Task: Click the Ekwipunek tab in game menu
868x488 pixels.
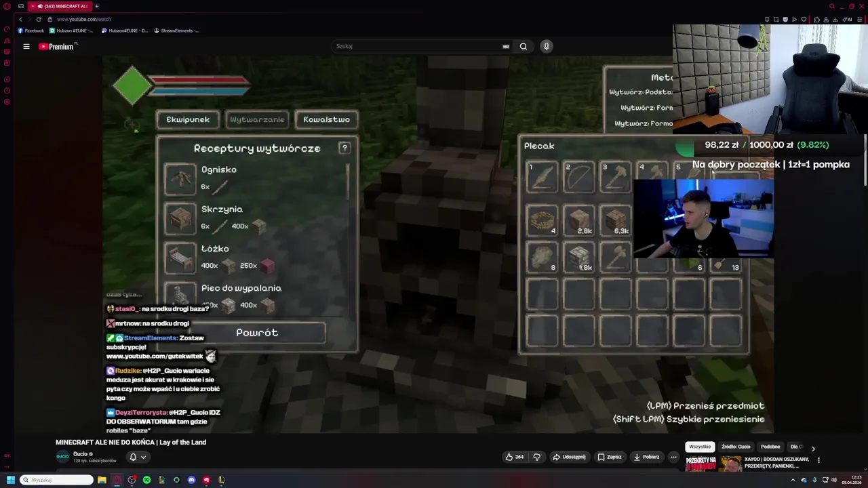Action: (188, 119)
